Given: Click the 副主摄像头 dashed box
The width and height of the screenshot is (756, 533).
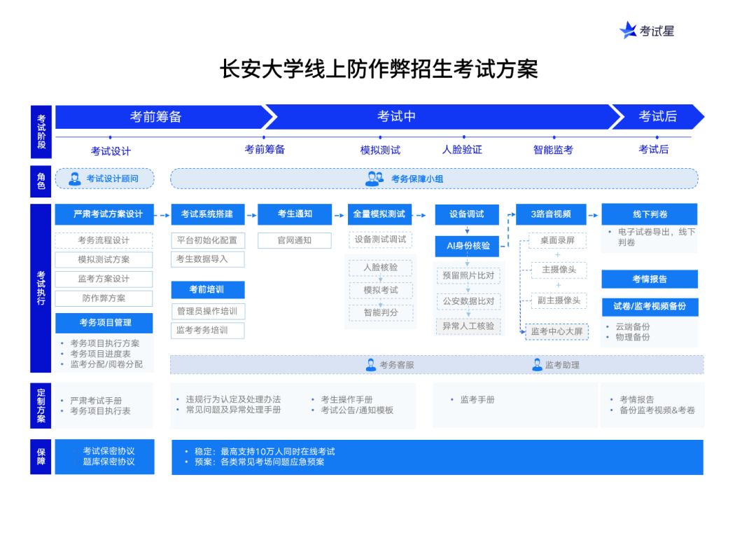Looking at the screenshot, I should pos(559,300).
